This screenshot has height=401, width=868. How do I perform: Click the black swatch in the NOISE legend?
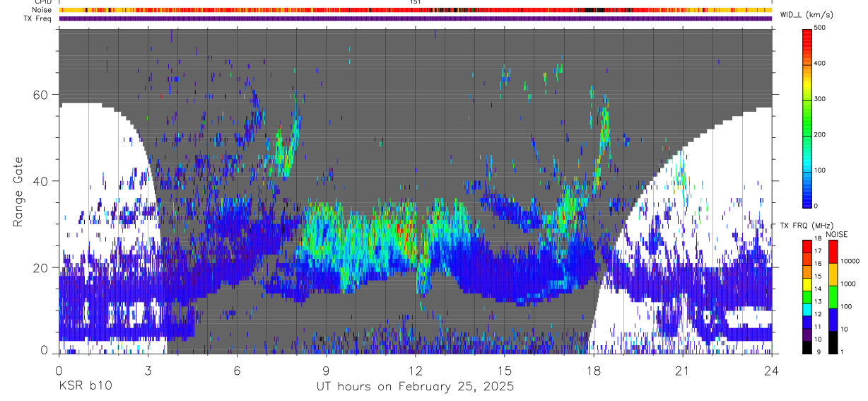coord(832,342)
